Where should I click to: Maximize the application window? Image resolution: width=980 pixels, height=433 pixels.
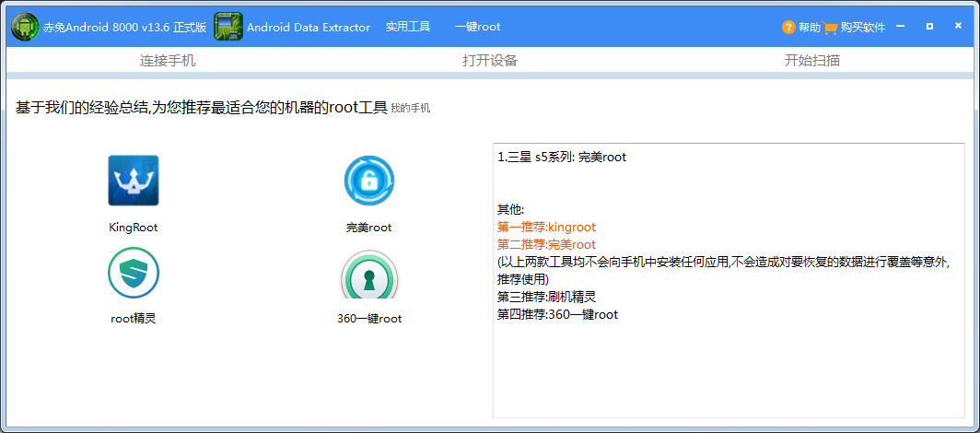(x=930, y=26)
